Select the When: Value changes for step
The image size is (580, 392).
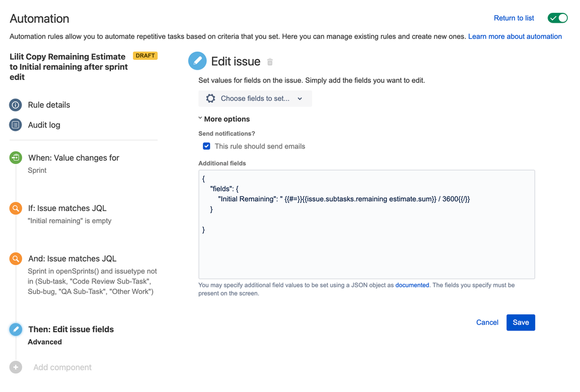pyautogui.click(x=74, y=158)
